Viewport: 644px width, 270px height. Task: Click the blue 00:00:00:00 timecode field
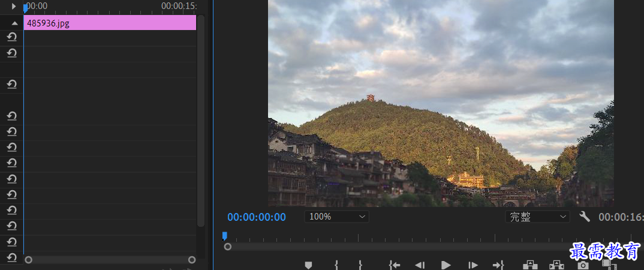(257, 217)
